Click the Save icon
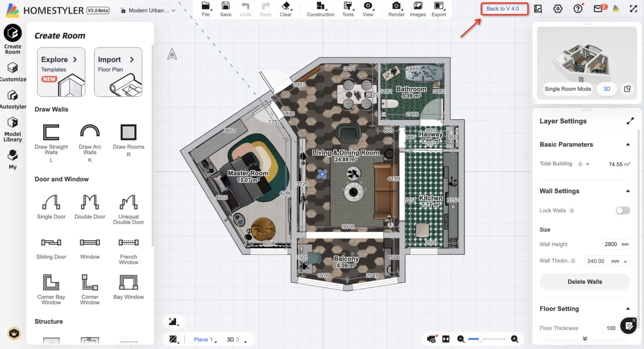This screenshot has width=644, height=349. 226,6
